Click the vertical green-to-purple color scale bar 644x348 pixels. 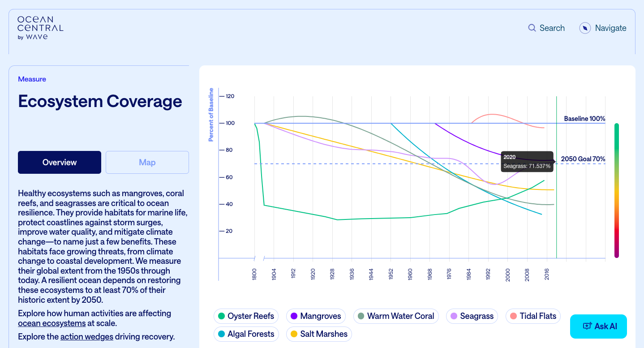pyautogui.click(x=617, y=191)
